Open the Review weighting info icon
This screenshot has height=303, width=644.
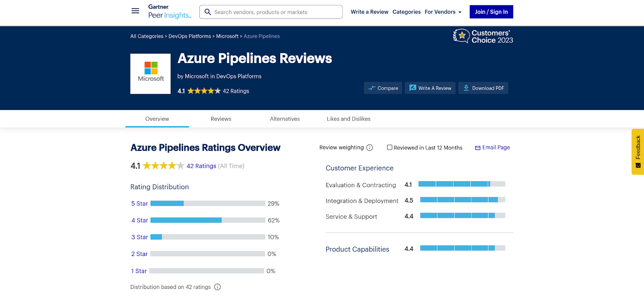(369, 147)
